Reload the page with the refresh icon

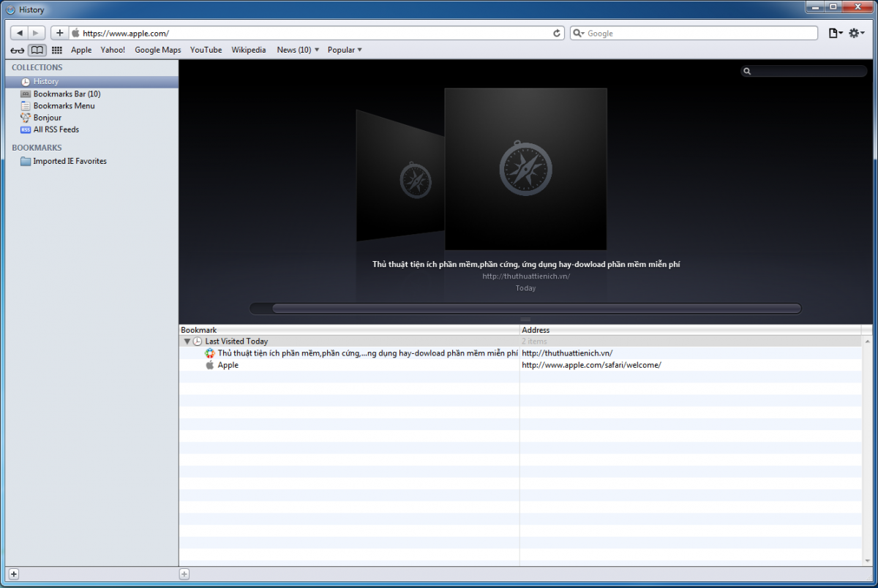point(557,33)
